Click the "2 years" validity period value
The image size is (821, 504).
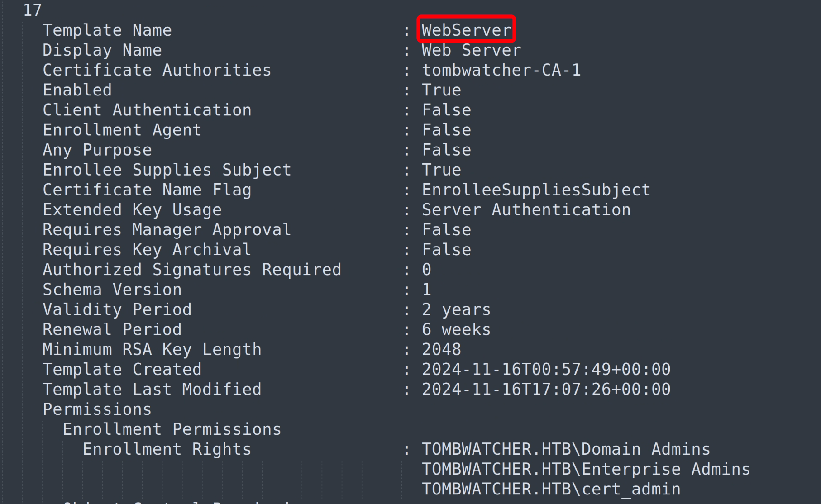[x=456, y=309]
